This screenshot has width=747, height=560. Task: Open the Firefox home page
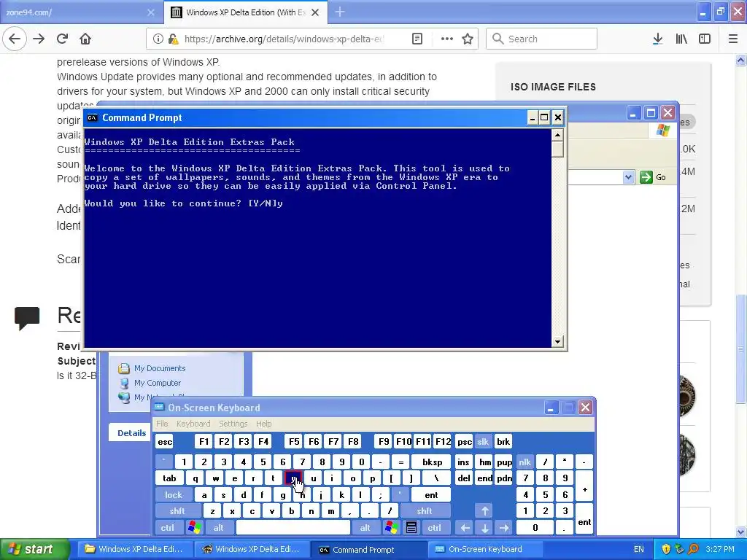(85, 39)
